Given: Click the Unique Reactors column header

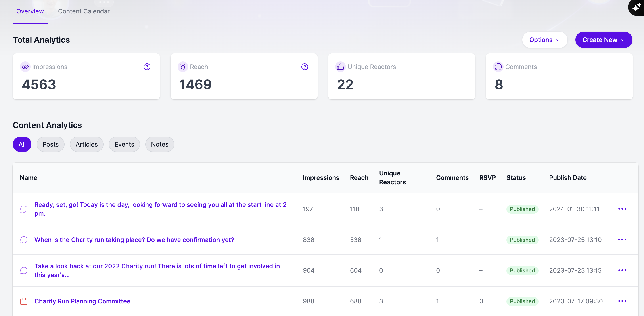Looking at the screenshot, I should [392, 178].
